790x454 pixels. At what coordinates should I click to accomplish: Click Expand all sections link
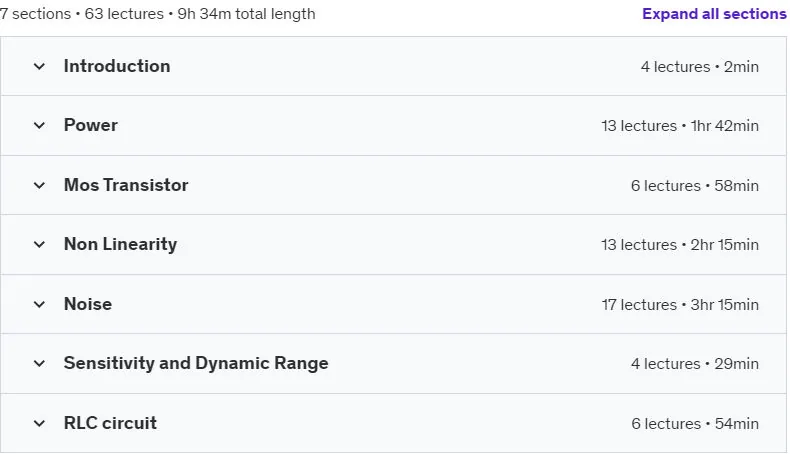pyautogui.click(x=714, y=14)
